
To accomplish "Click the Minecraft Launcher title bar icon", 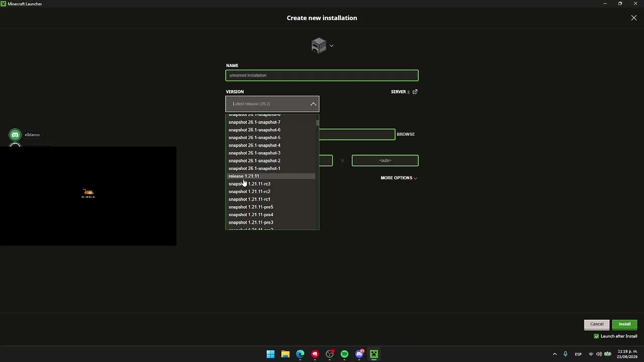I will click(4, 4).
